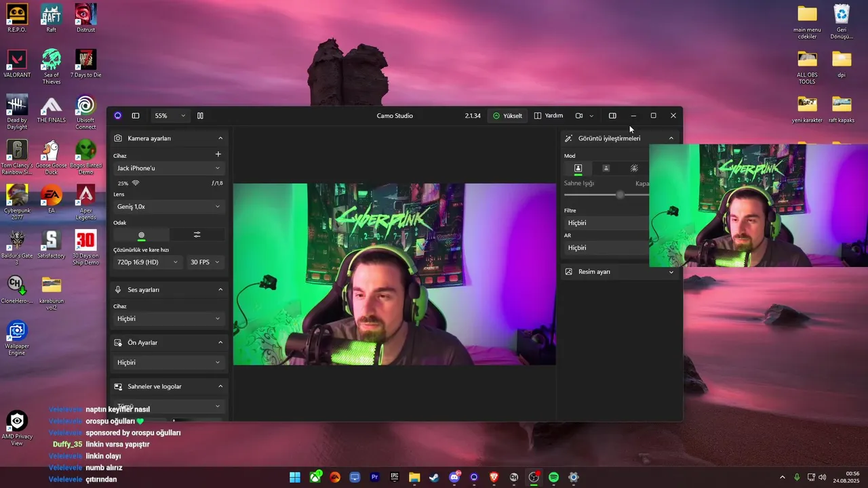868x488 pixels.
Task: Select the background blur mode icon
Action: click(x=634, y=168)
